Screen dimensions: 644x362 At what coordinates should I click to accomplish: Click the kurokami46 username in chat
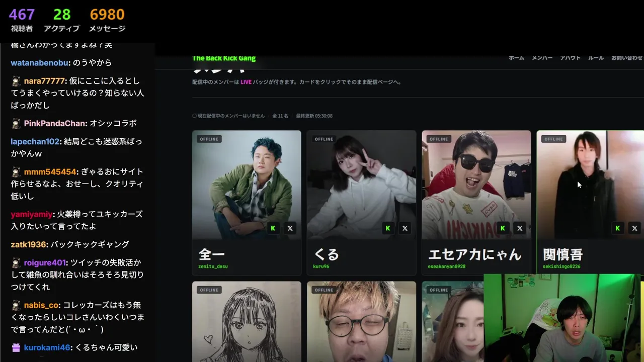point(47,347)
